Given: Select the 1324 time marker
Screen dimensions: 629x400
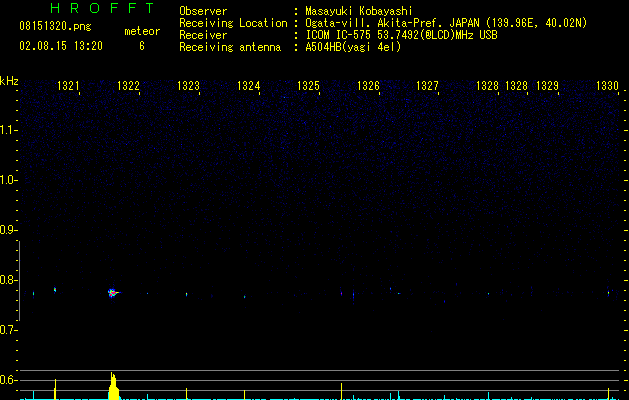Looking at the screenshot, I should [x=249, y=86].
